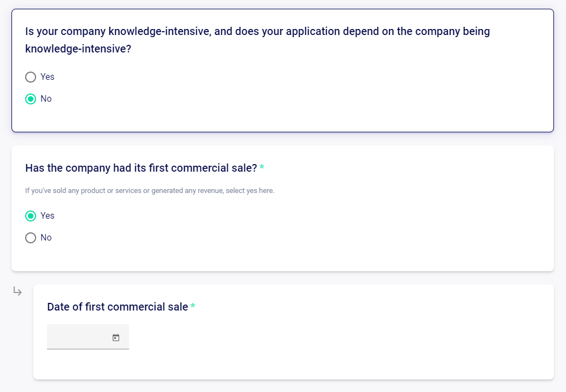
Task: Click the asterisk after the commercial sale question
Action: tap(262, 167)
